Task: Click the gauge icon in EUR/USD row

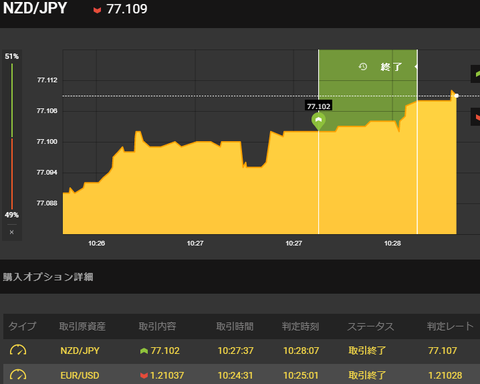Action: pyautogui.click(x=18, y=375)
